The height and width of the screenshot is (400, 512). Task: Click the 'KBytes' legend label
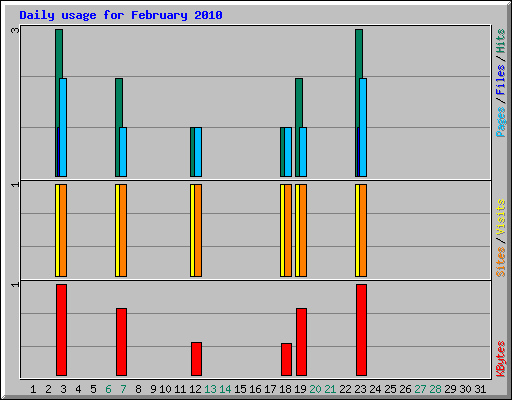(x=500, y=359)
